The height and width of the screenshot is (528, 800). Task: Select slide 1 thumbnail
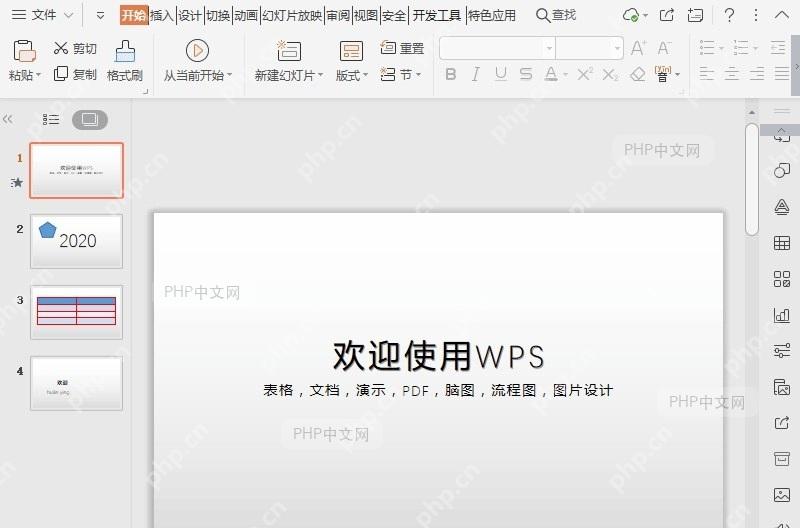pos(77,170)
